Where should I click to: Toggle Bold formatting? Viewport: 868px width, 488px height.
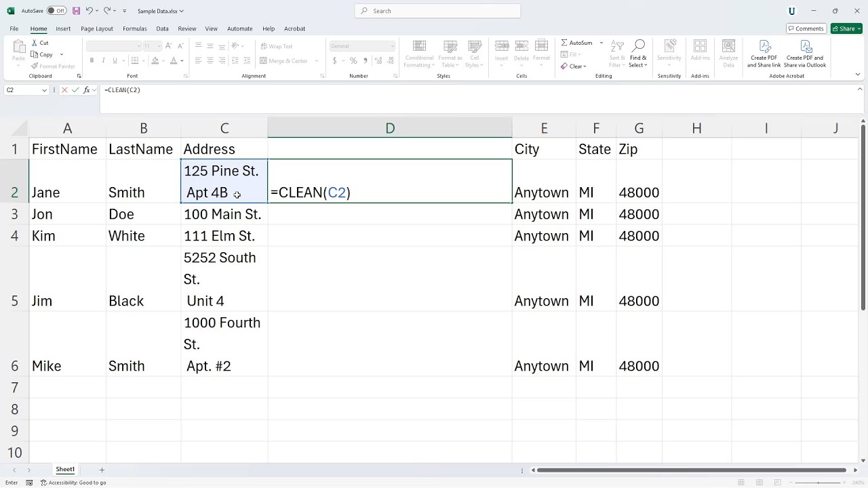pos(92,60)
